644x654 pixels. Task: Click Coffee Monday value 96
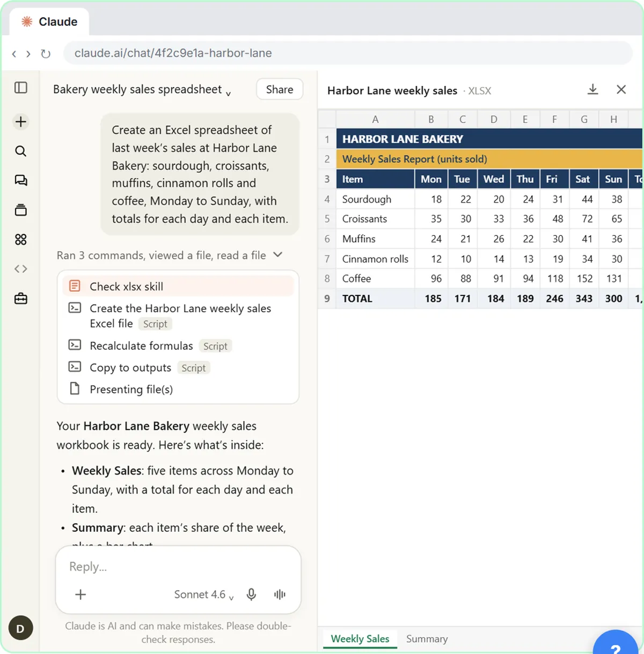tap(431, 279)
